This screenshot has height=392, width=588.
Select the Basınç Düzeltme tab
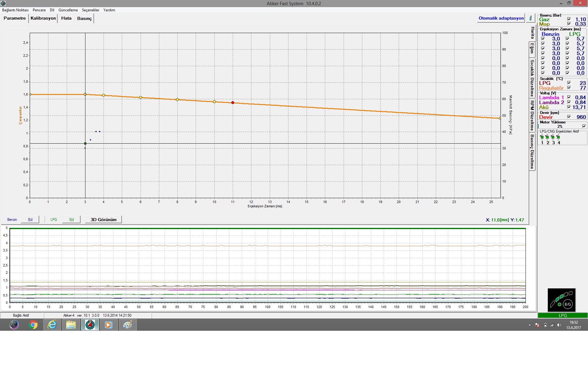tap(532, 152)
